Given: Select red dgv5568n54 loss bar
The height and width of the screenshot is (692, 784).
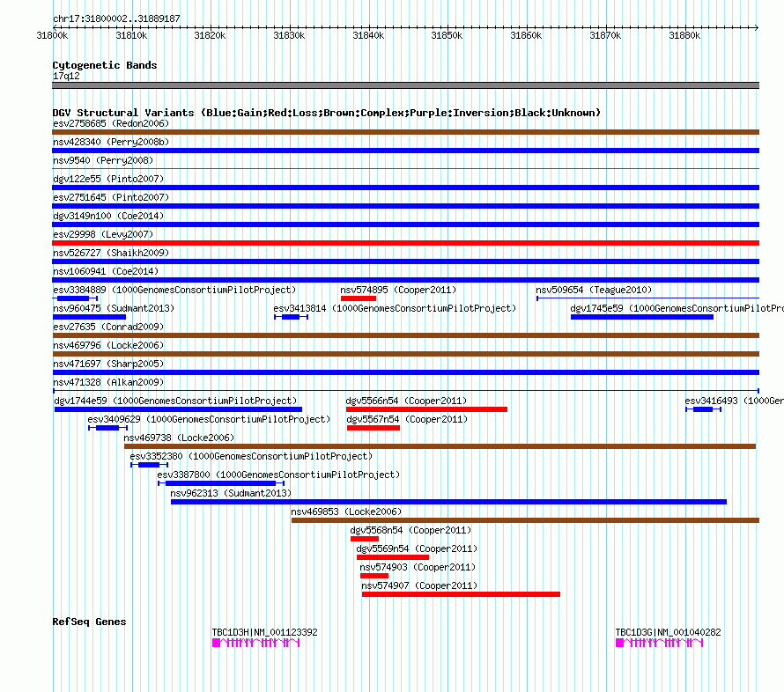Looking at the screenshot, I should click(365, 539).
